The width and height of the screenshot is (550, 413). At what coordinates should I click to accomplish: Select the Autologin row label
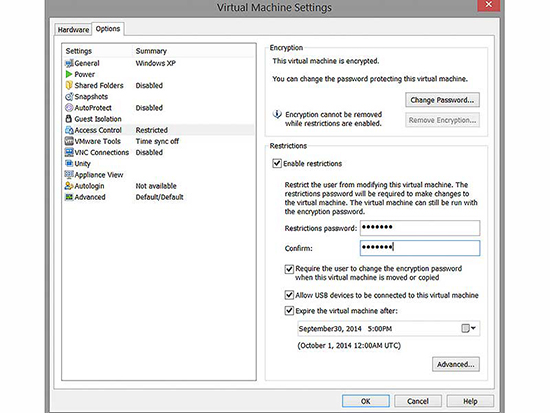[89, 186]
